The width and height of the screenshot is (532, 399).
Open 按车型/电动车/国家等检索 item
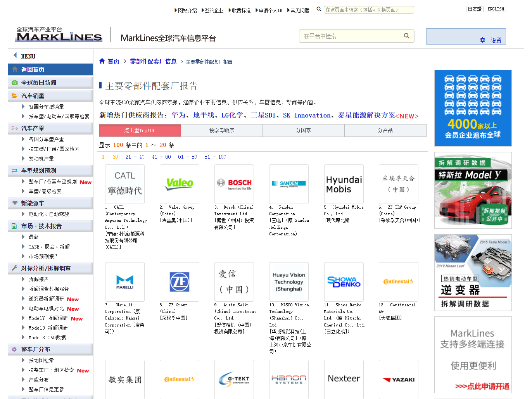click(59, 116)
